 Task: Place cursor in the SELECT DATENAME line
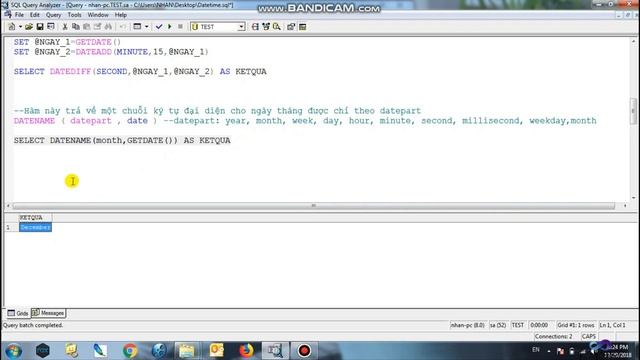point(122,140)
